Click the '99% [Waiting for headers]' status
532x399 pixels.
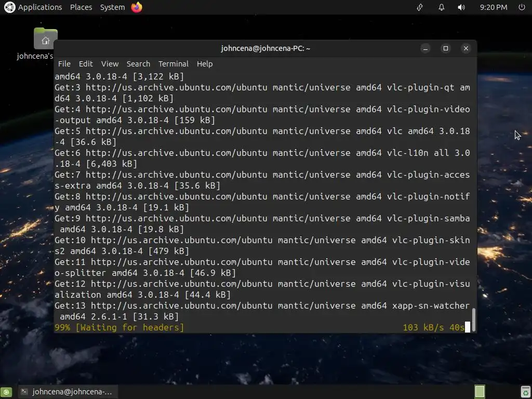(x=119, y=327)
